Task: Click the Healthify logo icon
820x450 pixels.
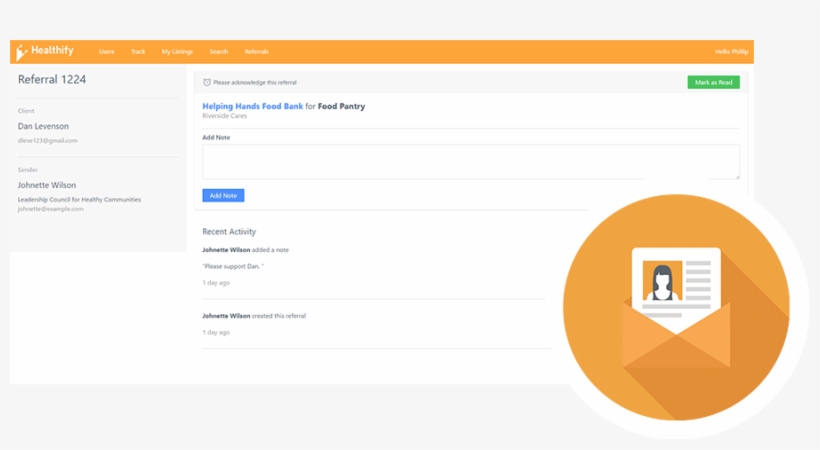Action: (22, 52)
